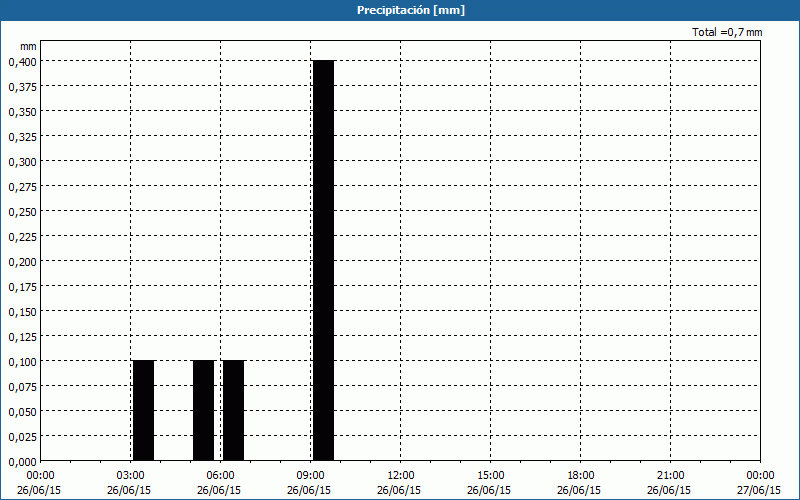
Task: Click the 0,025 y-axis label
Action: coord(22,437)
